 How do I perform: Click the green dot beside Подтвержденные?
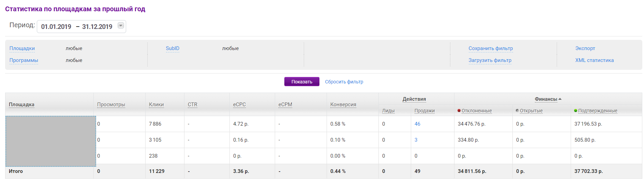tap(576, 111)
